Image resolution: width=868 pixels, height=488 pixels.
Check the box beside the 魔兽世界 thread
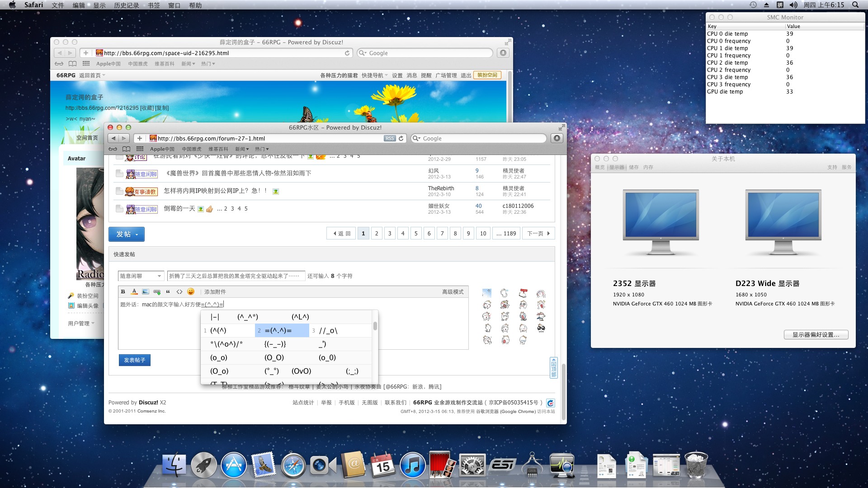(x=119, y=174)
